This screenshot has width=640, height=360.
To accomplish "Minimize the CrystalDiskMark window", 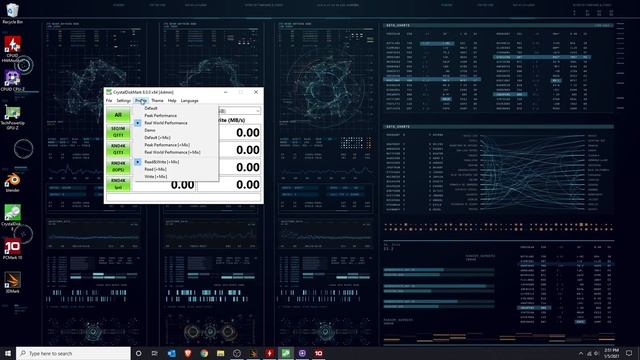I will click(226, 92).
